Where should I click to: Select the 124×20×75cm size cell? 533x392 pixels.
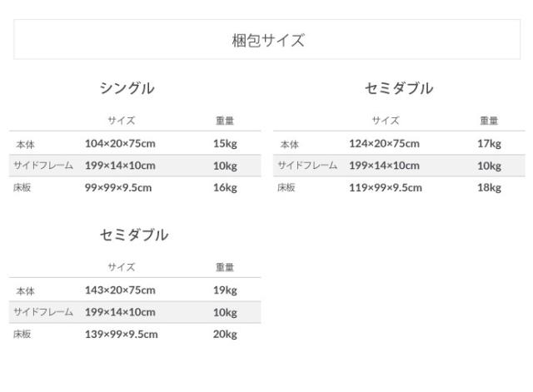tap(384, 144)
